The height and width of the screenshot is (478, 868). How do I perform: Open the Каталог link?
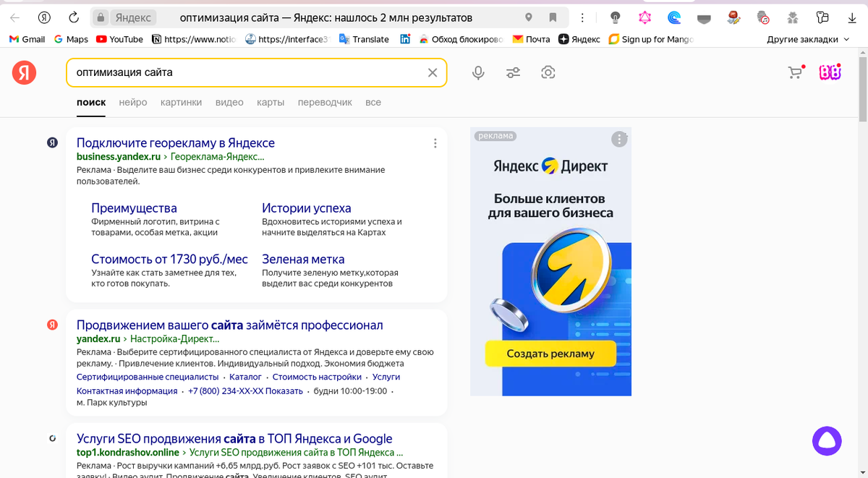[245, 377]
